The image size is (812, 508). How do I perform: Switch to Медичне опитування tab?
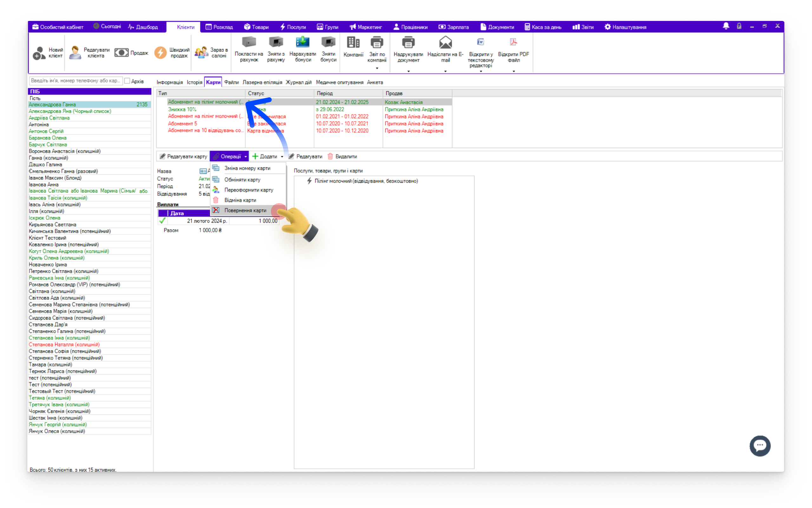(x=340, y=82)
